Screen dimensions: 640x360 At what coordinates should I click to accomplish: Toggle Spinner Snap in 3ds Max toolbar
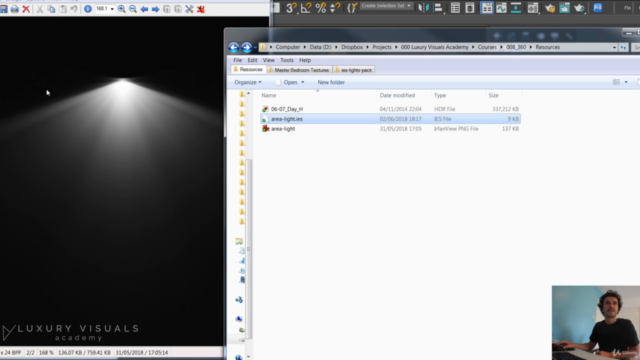pyautogui.click(x=336, y=7)
